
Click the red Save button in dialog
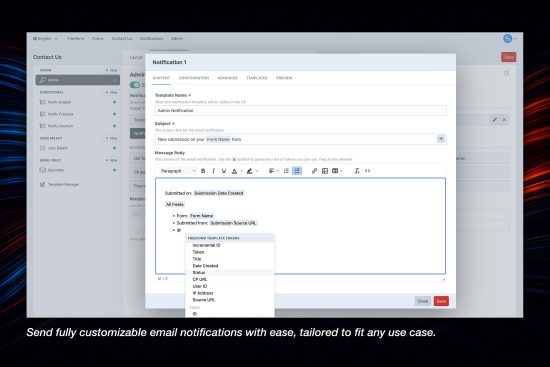441,301
